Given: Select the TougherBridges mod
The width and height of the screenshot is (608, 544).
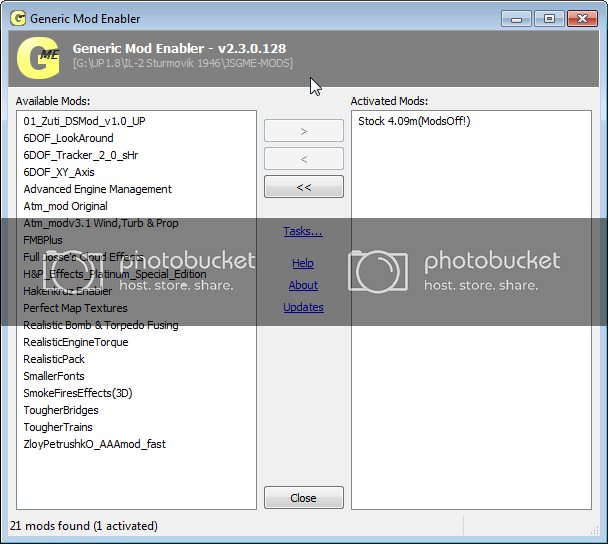Looking at the screenshot, I should click(61, 410).
